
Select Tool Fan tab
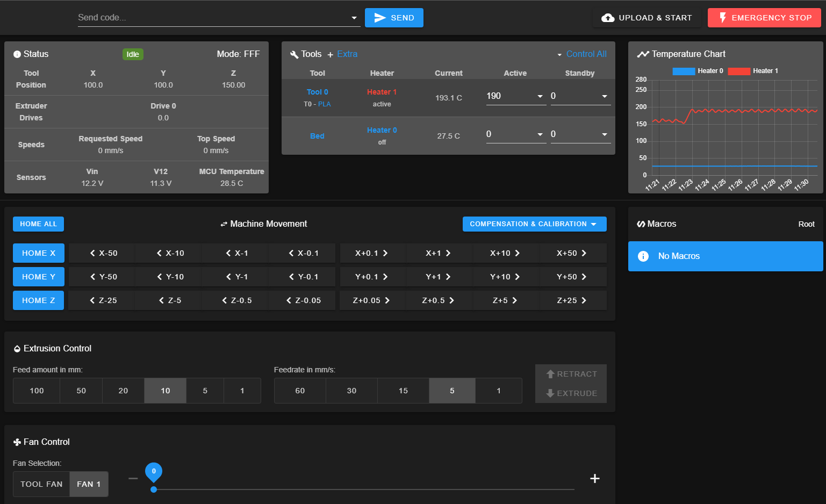(x=41, y=484)
